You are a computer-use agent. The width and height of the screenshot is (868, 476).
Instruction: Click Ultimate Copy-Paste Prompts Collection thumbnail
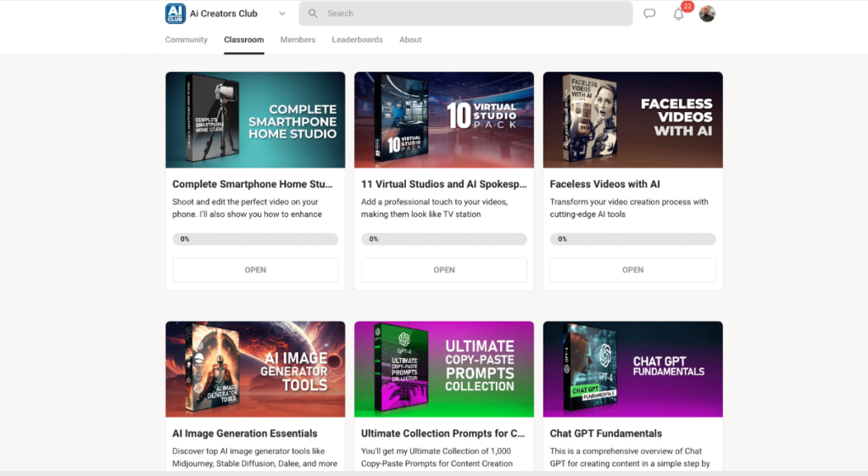(x=444, y=369)
